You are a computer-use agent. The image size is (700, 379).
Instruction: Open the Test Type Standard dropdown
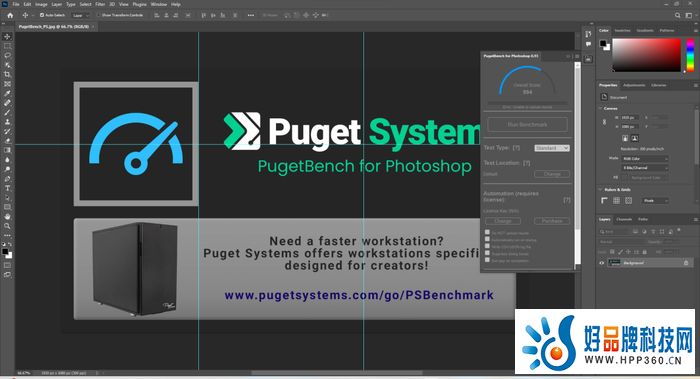[x=552, y=148]
